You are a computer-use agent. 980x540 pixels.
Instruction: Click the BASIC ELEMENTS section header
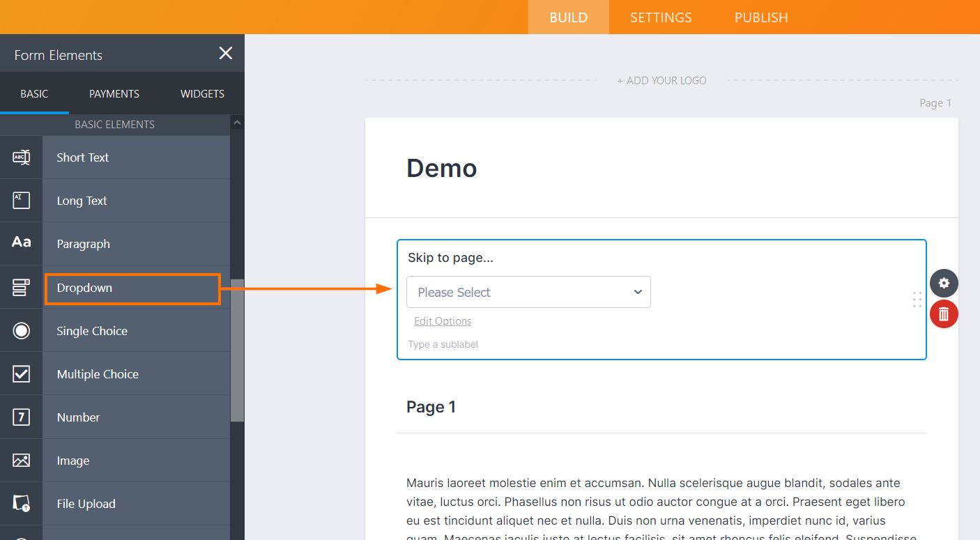coord(115,125)
